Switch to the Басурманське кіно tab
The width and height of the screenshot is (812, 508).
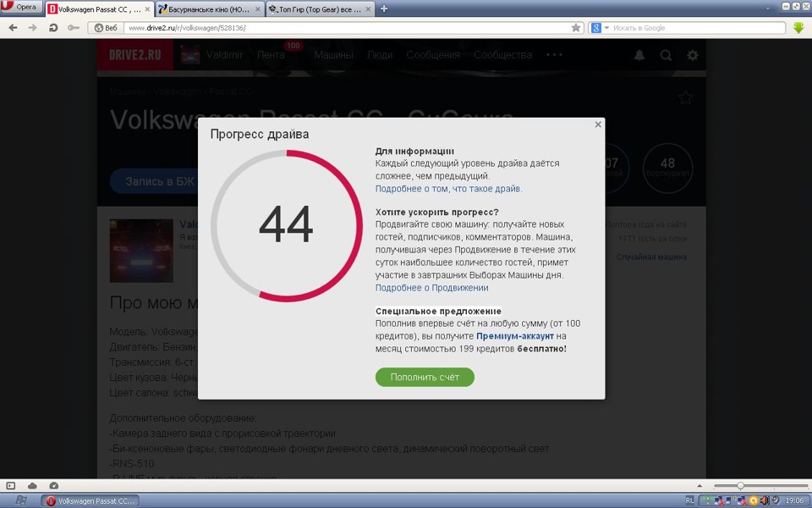(x=210, y=9)
